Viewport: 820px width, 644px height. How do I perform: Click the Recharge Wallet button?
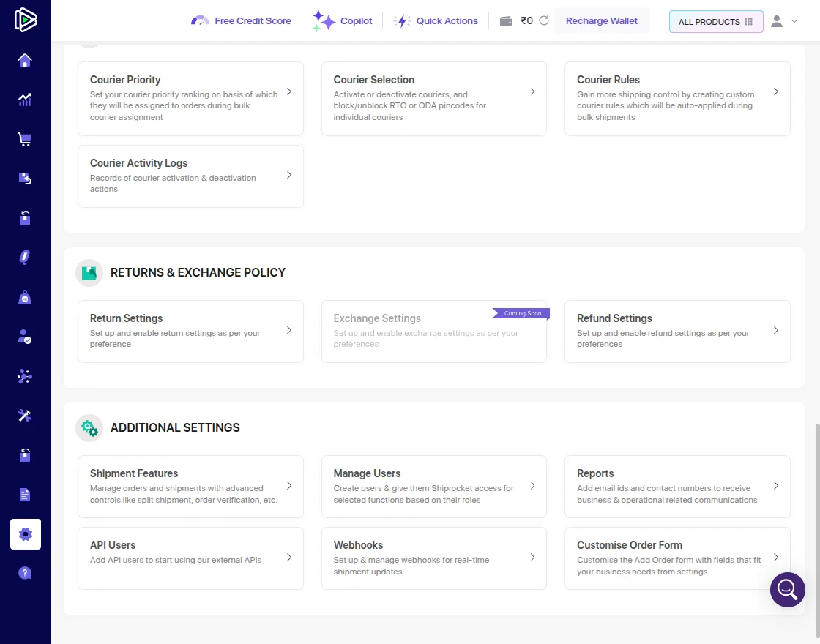[x=602, y=21]
